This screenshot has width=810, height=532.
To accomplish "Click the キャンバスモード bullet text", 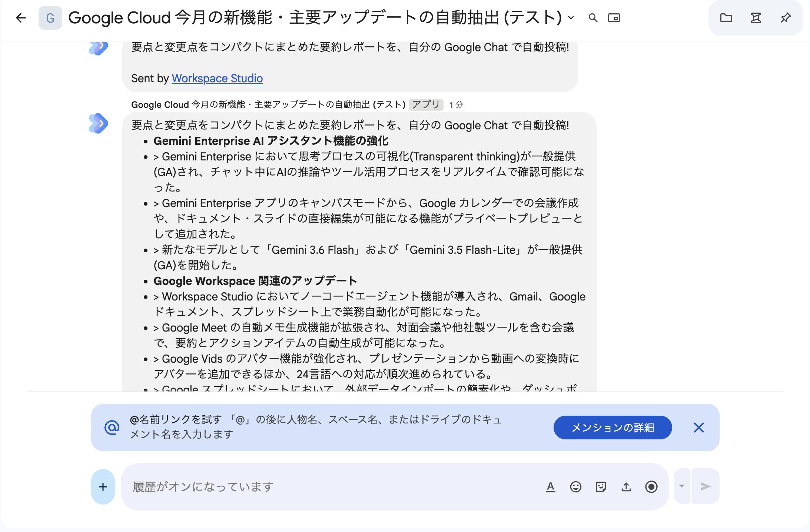I will coord(368,219).
